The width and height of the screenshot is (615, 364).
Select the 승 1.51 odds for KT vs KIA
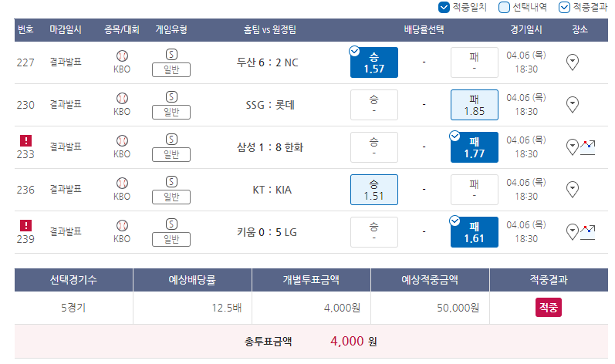[373, 190]
